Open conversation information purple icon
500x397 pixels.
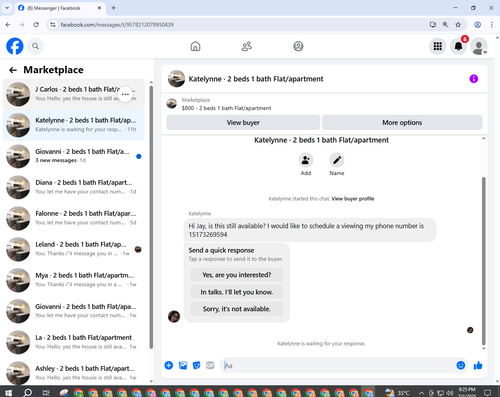[474, 79]
